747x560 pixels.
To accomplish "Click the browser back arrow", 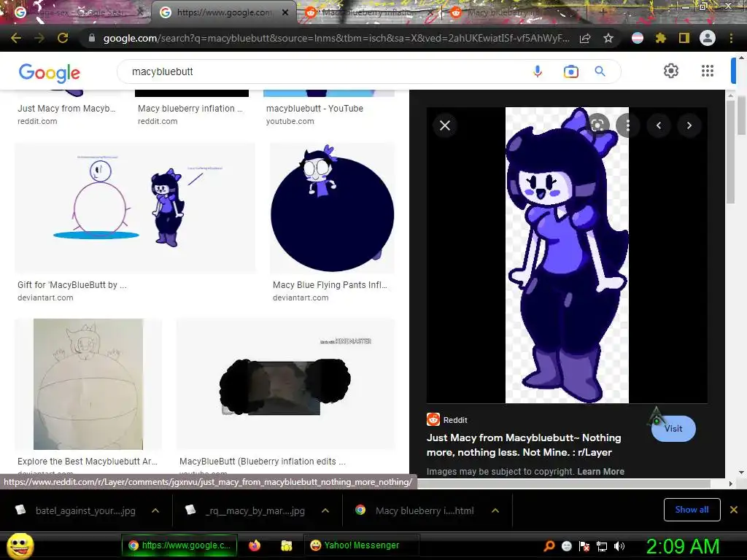I will tap(16, 38).
